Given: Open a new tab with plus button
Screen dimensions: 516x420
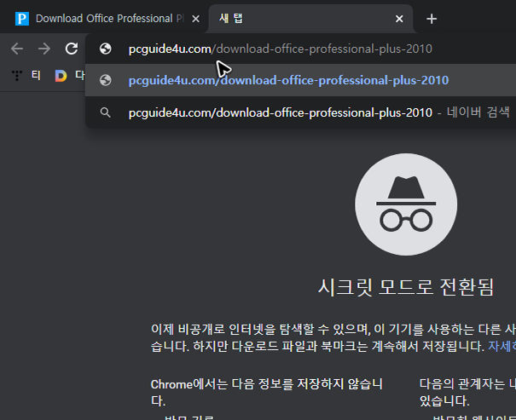Looking at the screenshot, I should tap(432, 19).
